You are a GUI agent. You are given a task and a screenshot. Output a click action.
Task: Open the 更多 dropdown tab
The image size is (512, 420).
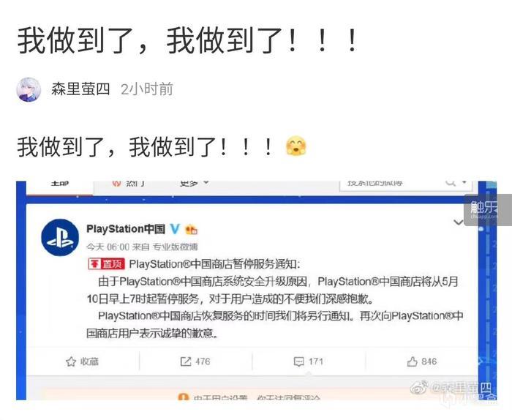194,184
